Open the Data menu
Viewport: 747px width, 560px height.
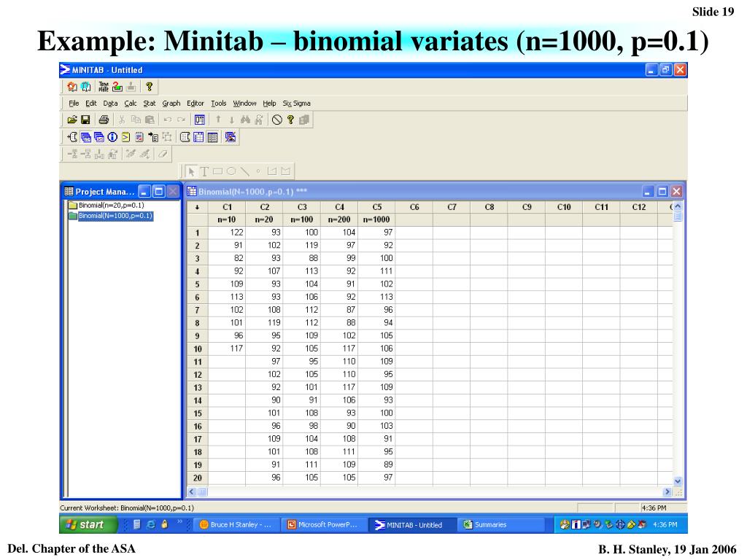pyautogui.click(x=110, y=104)
